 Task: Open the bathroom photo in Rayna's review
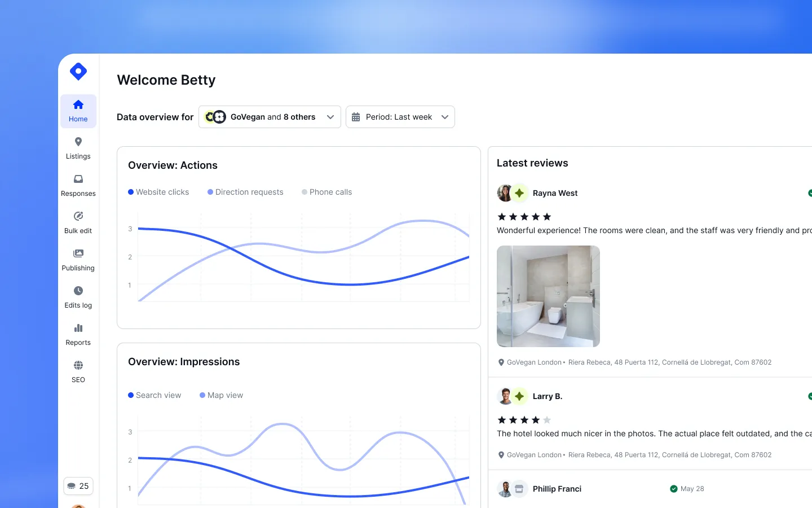point(548,296)
